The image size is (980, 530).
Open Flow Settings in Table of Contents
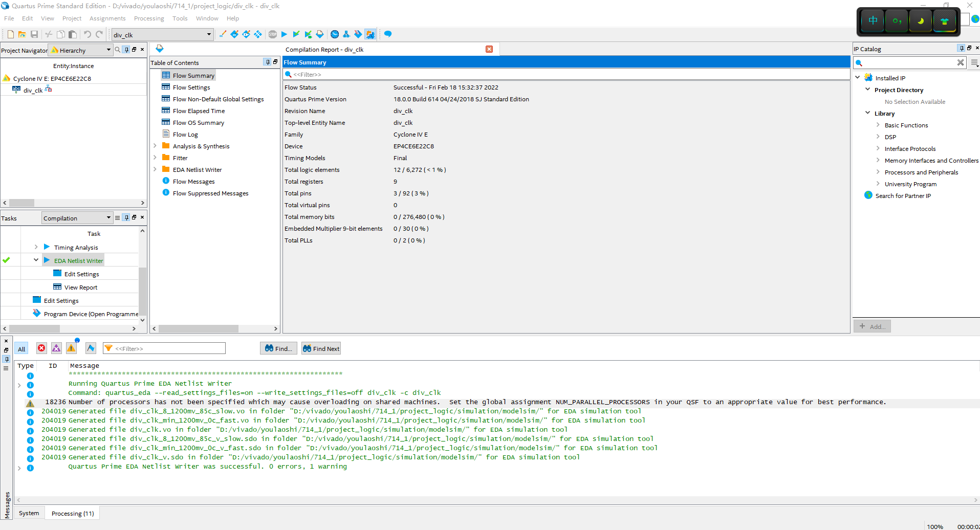pyautogui.click(x=191, y=87)
